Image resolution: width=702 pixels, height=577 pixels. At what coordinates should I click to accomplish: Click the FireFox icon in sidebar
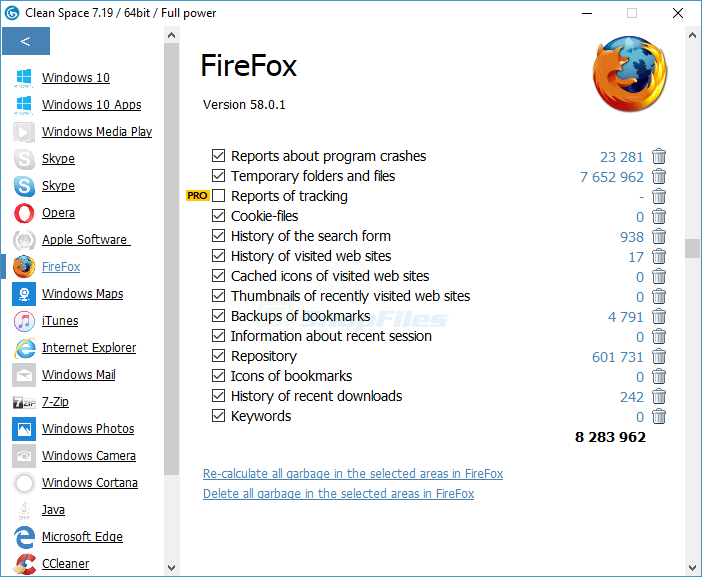tap(24, 267)
